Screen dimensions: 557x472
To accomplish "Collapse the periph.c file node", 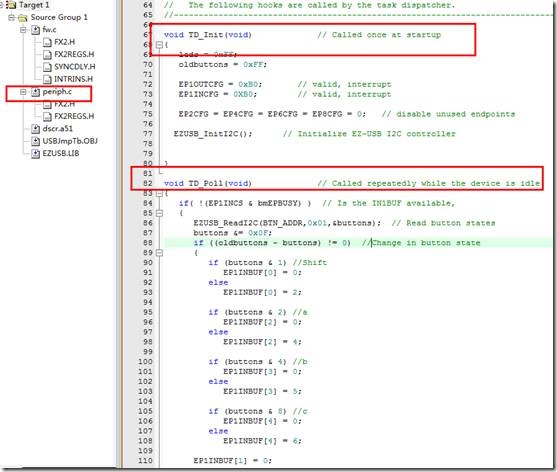I will point(23,92).
